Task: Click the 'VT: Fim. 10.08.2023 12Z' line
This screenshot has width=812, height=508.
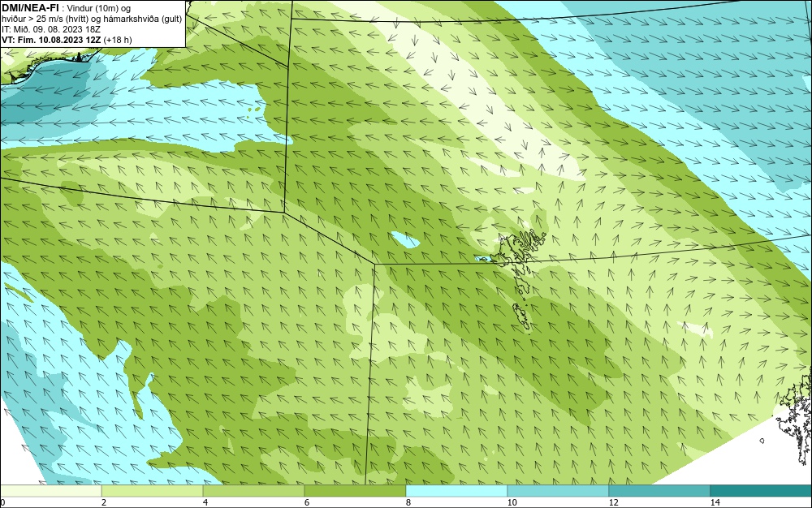Action: [x=67, y=40]
